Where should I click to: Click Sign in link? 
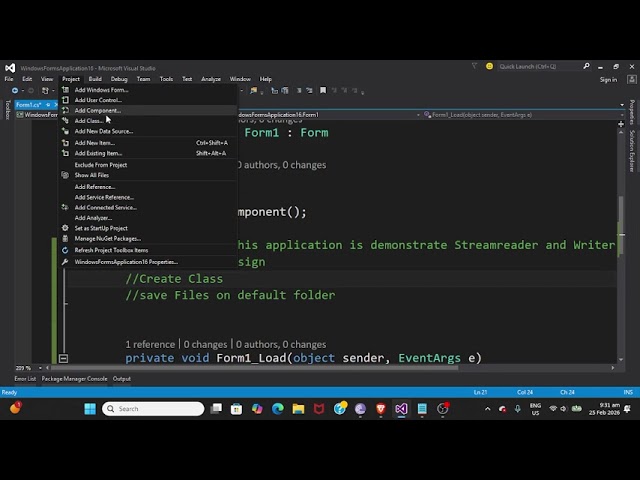click(x=608, y=80)
